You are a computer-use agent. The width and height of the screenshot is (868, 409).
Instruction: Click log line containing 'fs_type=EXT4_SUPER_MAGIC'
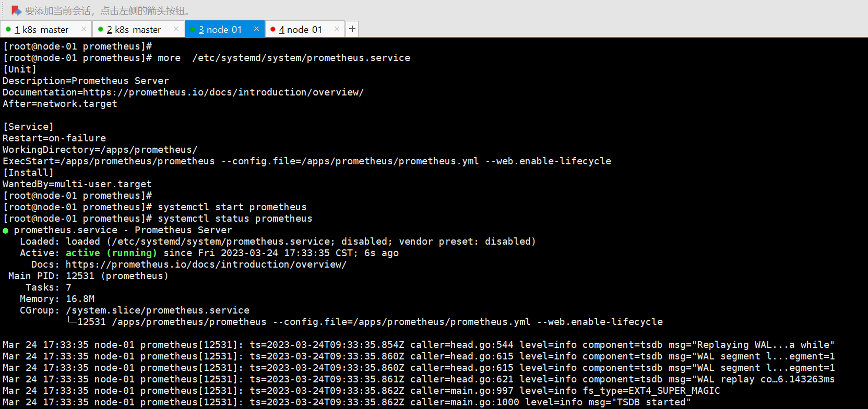pyautogui.click(x=361, y=391)
